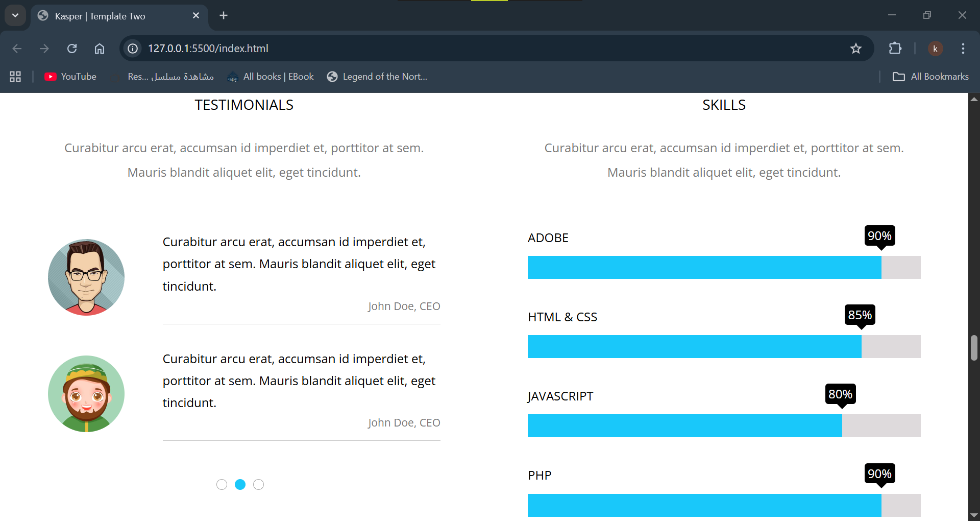
Task: Open the profile avatar labeled k
Action: point(935,49)
